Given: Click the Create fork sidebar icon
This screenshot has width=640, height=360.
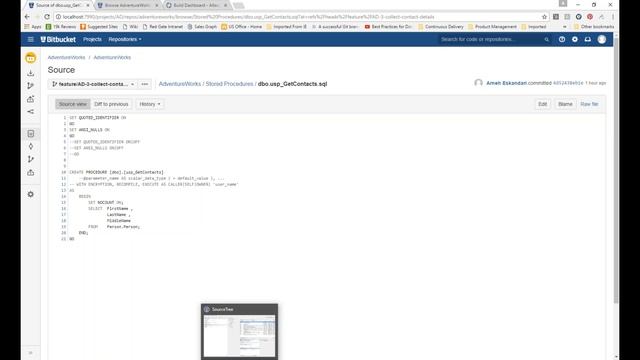Looking at the screenshot, I should click(31, 112).
